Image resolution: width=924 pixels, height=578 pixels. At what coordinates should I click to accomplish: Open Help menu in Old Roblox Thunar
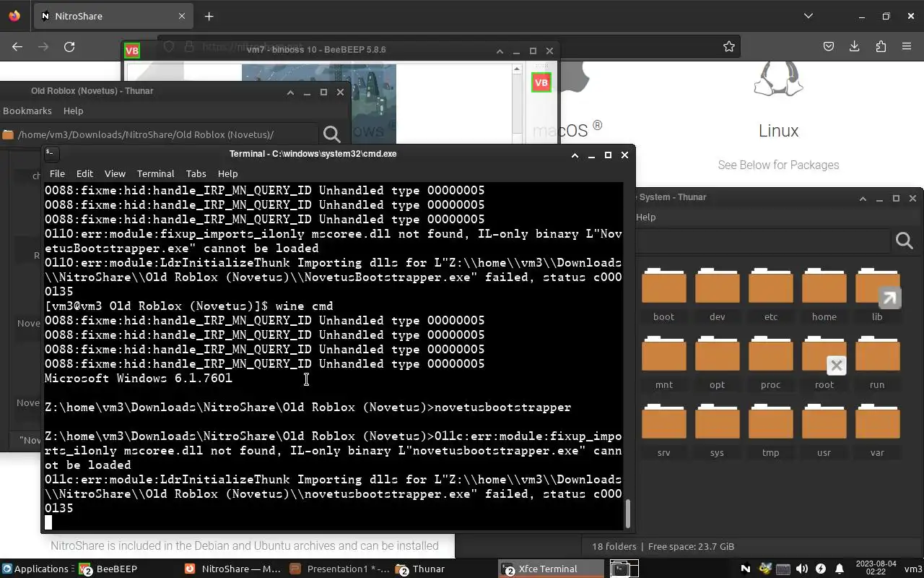(73, 111)
